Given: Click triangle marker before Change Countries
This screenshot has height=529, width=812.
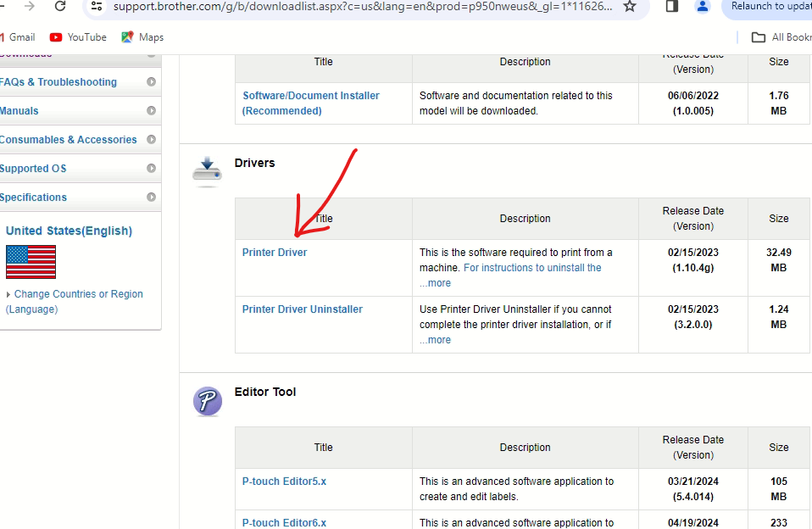Looking at the screenshot, I should coord(8,294).
